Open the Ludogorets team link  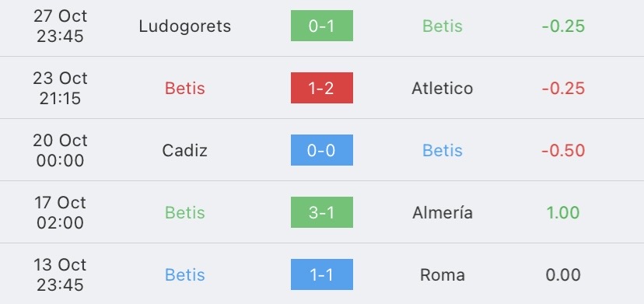(185, 26)
